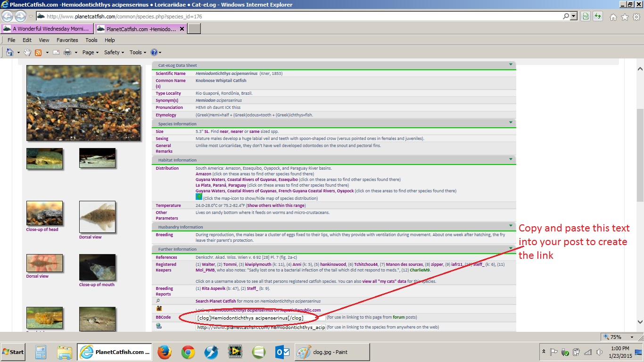The image size is (644, 362).
Task: Click the globe link icon below BBCode
Action: pos(159,326)
